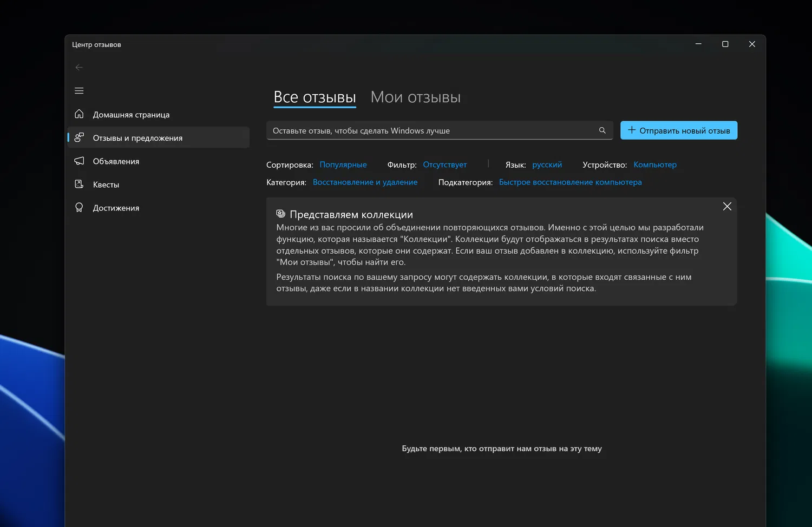Viewport: 812px width, 527px height.
Task: Click the Отзывы и предложения feedback icon
Action: point(79,137)
